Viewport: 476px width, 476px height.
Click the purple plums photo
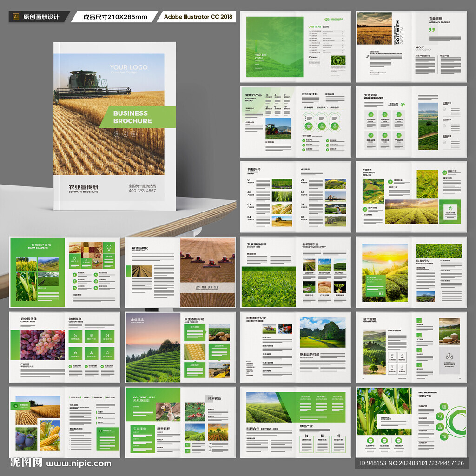[x=26, y=439]
